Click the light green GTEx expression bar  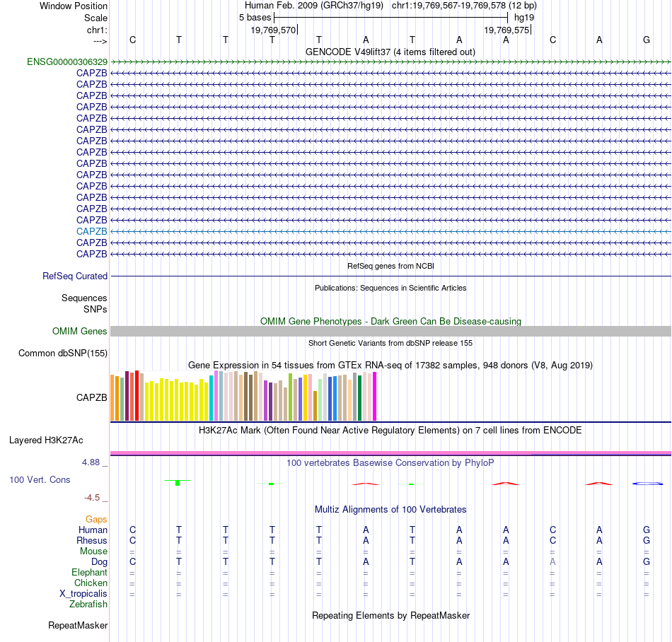pos(320,400)
